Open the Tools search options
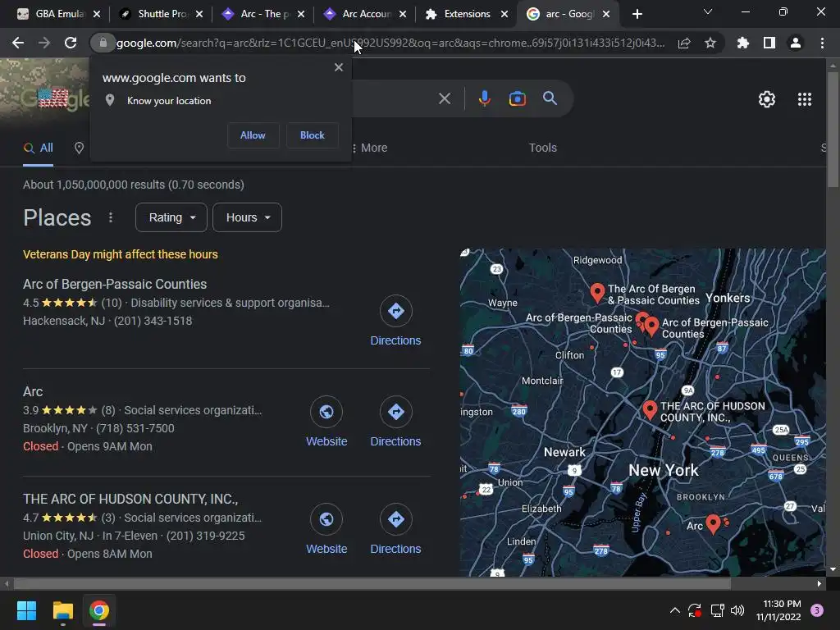Viewport: 840px width, 630px height. 543,148
